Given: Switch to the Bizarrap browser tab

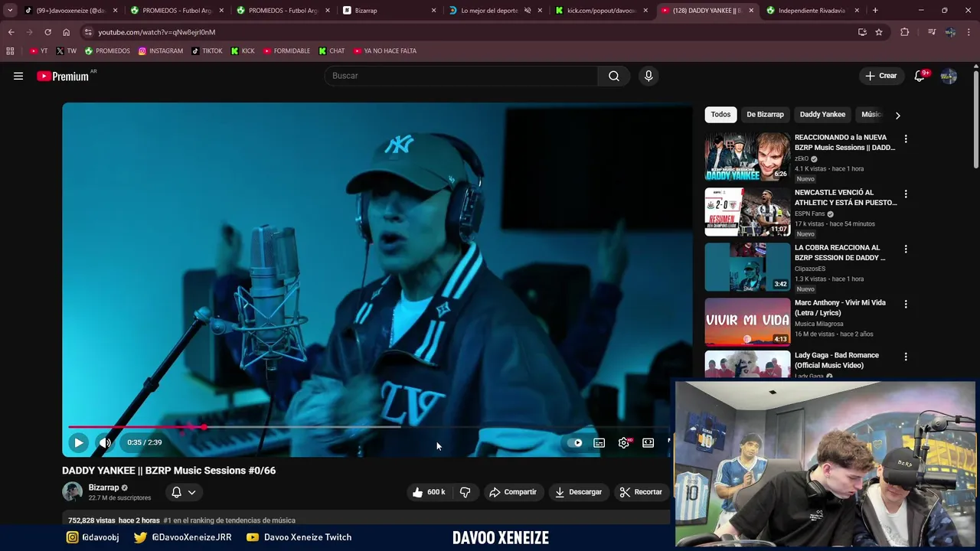Looking at the screenshot, I should tap(389, 11).
